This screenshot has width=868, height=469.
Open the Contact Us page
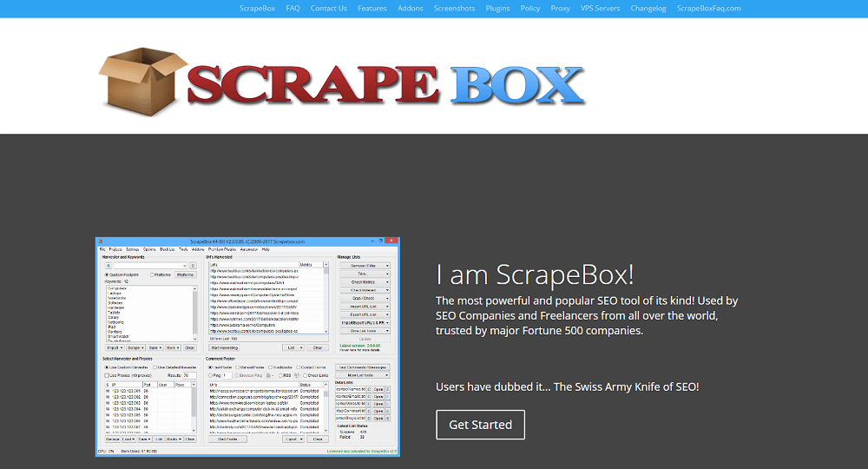(x=329, y=9)
